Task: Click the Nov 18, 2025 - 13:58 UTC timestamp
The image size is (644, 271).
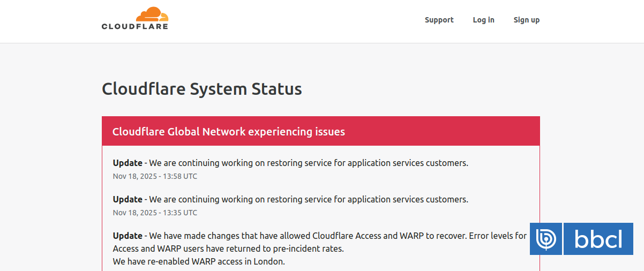Action: (155, 176)
